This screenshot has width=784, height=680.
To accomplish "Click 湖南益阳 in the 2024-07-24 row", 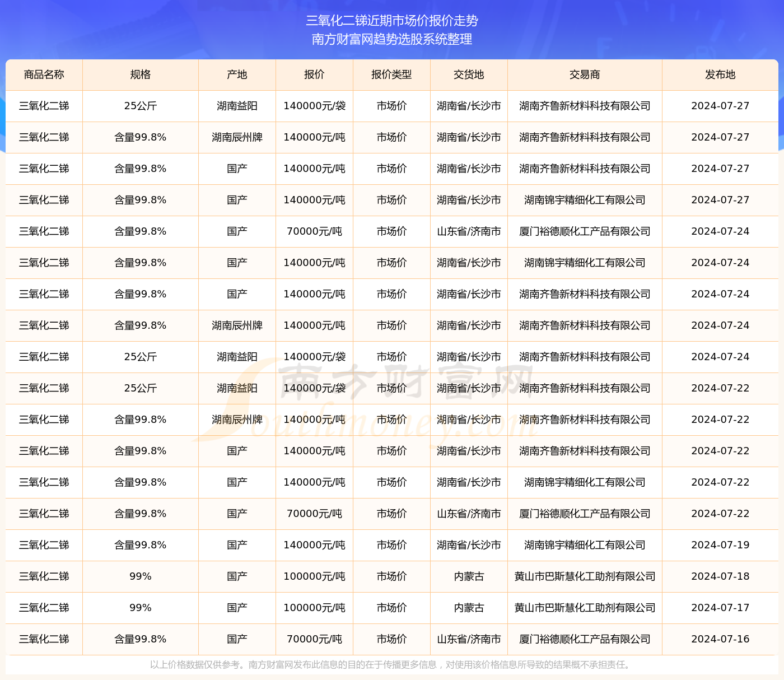I will point(237,357).
